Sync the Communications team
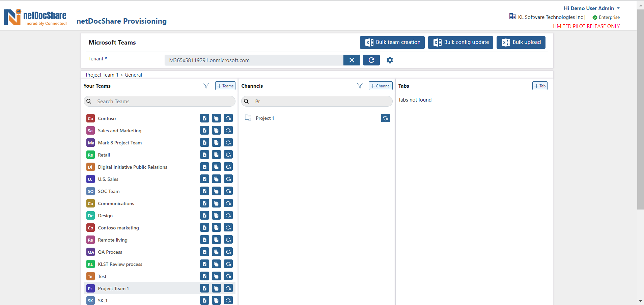The image size is (644, 305). [x=228, y=203]
